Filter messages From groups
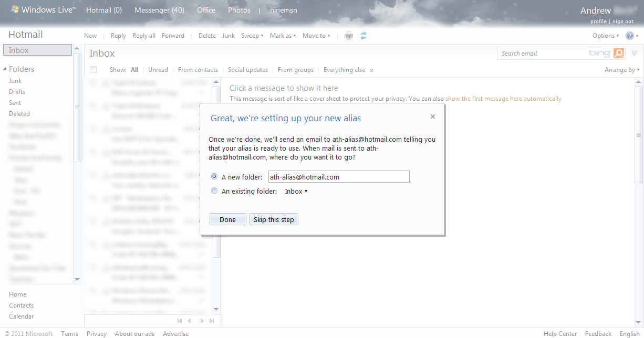 coord(296,70)
